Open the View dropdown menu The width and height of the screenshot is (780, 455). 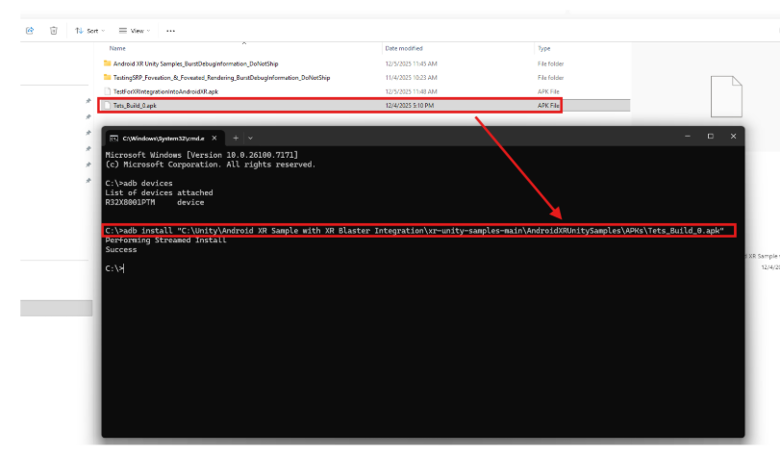pos(134,31)
